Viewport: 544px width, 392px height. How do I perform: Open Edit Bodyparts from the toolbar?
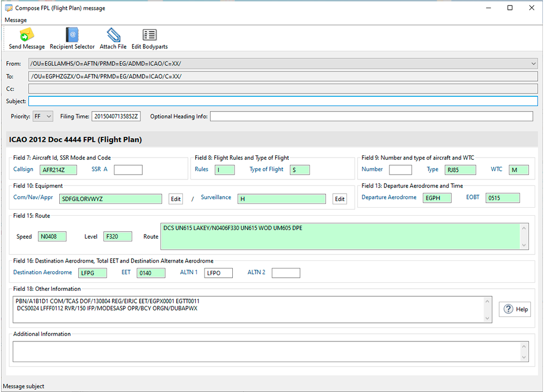click(x=150, y=35)
